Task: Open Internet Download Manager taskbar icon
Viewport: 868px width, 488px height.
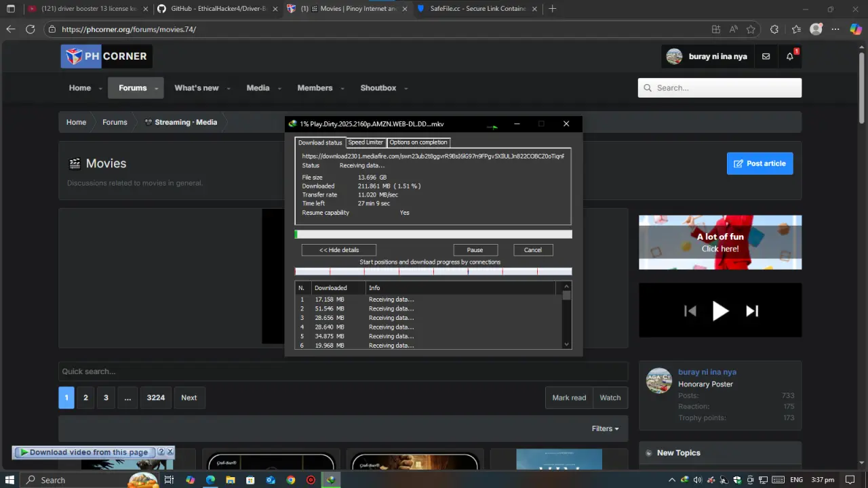Action: 331,480
